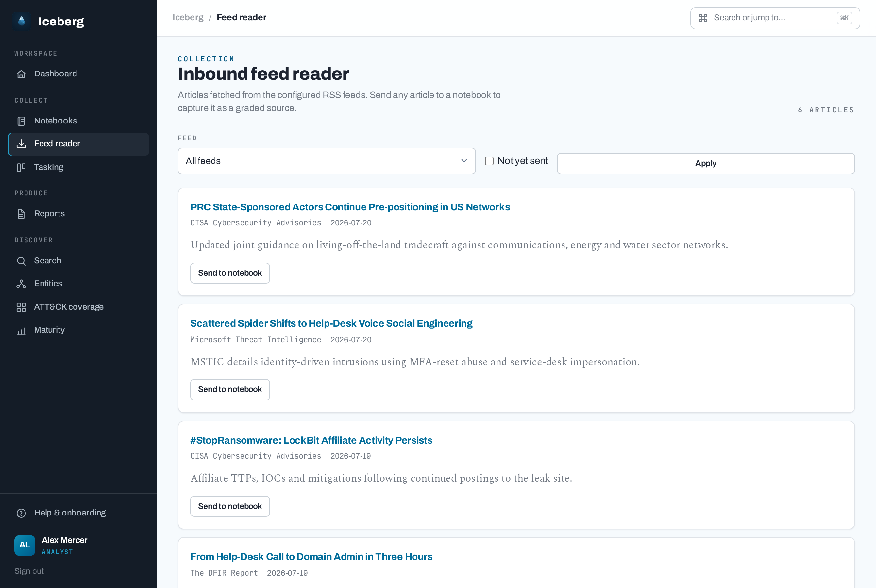
Task: Toggle the Not yet sent checkbox
Action: pyautogui.click(x=489, y=161)
